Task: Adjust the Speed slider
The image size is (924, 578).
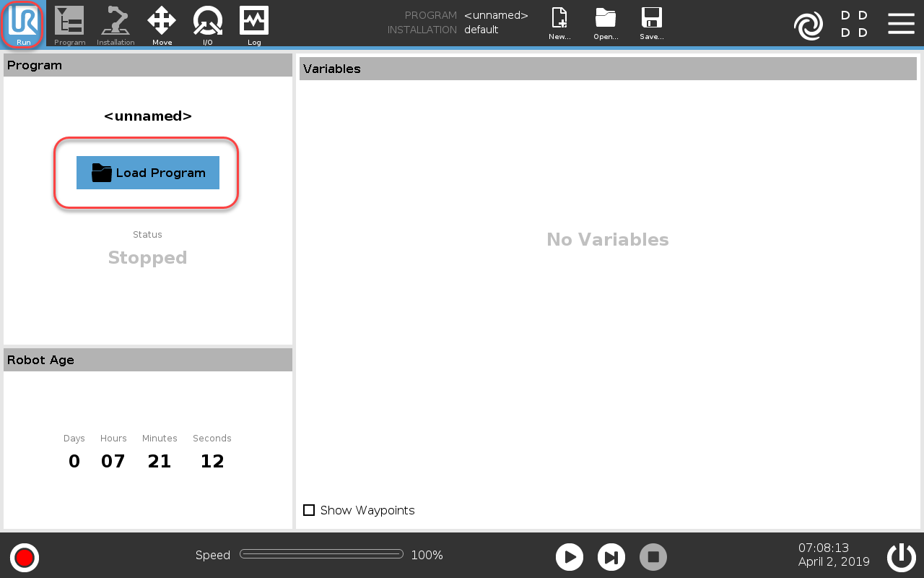Action: tap(321, 553)
